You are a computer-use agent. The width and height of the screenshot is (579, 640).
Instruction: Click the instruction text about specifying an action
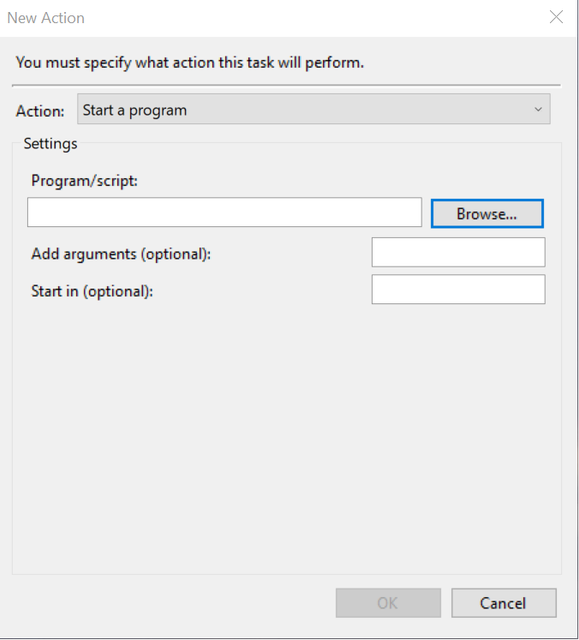tap(190, 62)
